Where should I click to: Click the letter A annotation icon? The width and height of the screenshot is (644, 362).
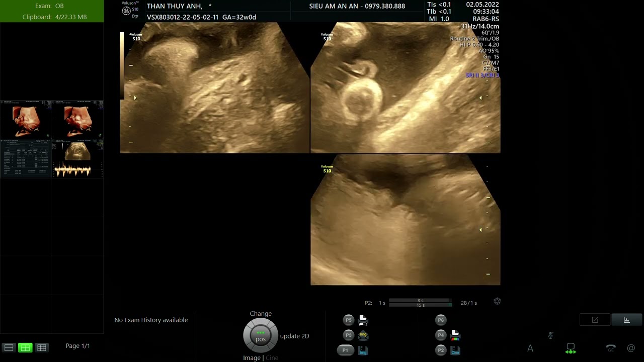pyautogui.click(x=530, y=348)
